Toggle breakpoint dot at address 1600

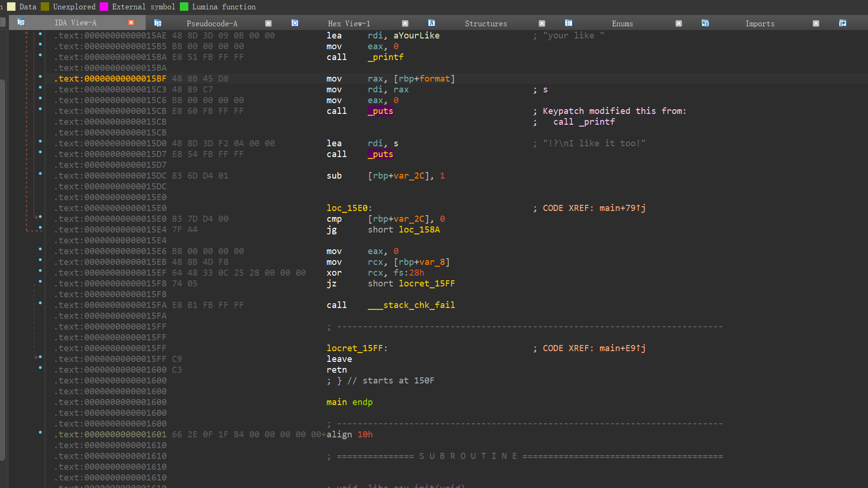[40, 368]
